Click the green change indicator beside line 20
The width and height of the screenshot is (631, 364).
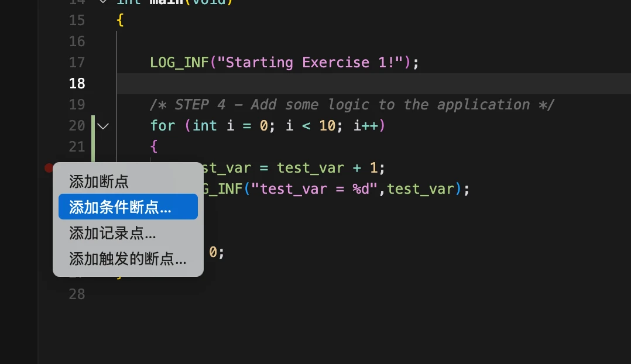coord(93,126)
